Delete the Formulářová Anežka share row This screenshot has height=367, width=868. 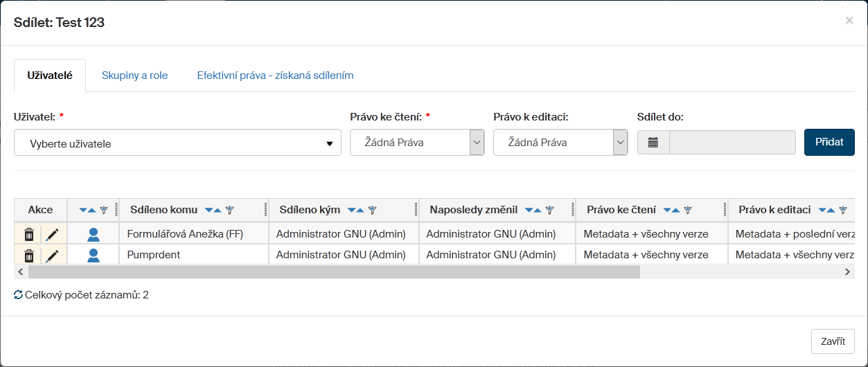[29, 235]
